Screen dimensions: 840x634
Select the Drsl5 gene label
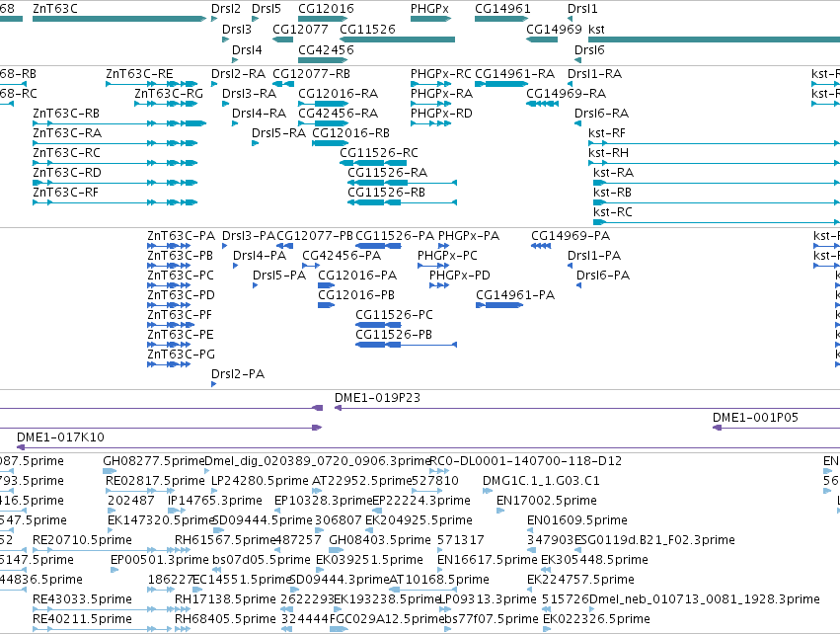(267, 9)
